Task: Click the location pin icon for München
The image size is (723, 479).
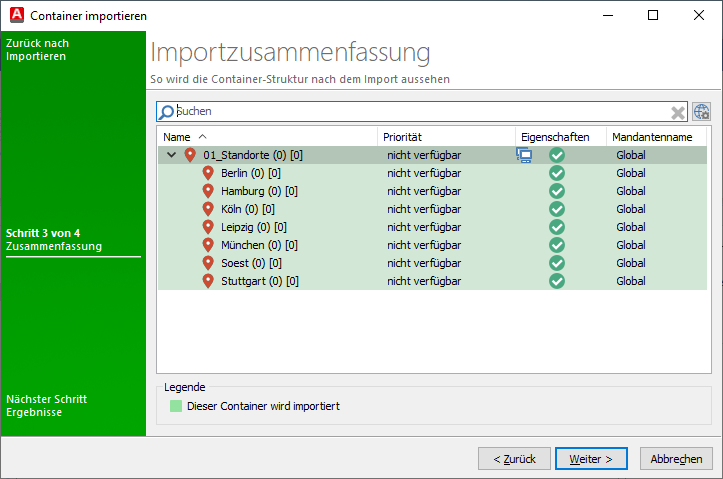Action: pos(208,245)
